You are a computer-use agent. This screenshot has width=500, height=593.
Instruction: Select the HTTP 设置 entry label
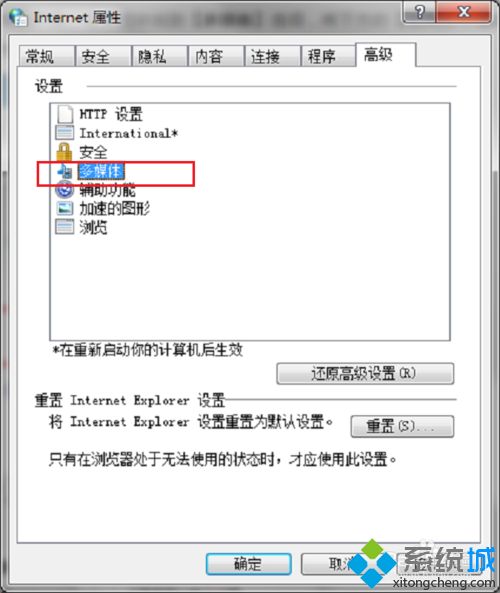click(111, 114)
